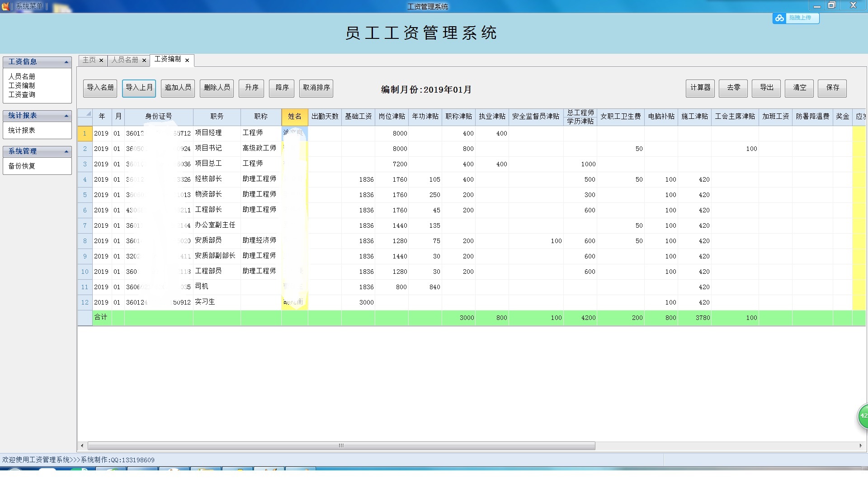
Task: Click horizontal scrollbar right arrow
Action: 860,446
